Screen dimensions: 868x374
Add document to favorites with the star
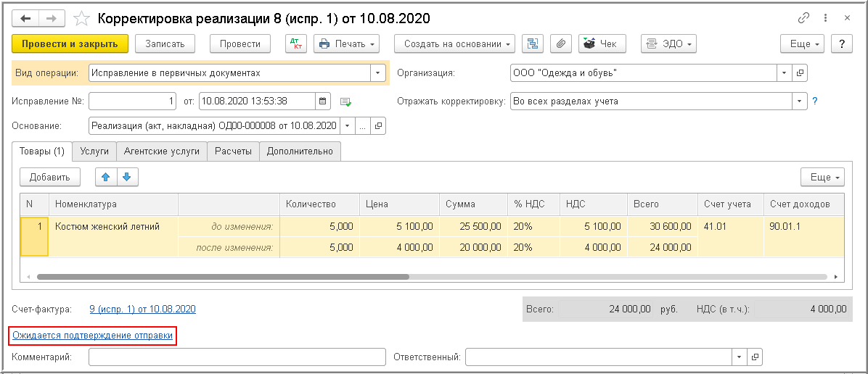pyautogui.click(x=82, y=18)
